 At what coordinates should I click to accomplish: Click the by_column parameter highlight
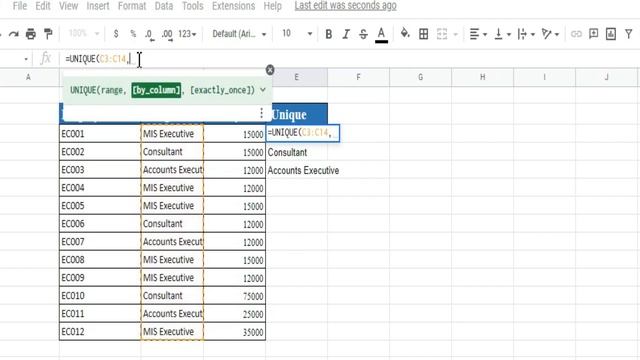(x=156, y=90)
